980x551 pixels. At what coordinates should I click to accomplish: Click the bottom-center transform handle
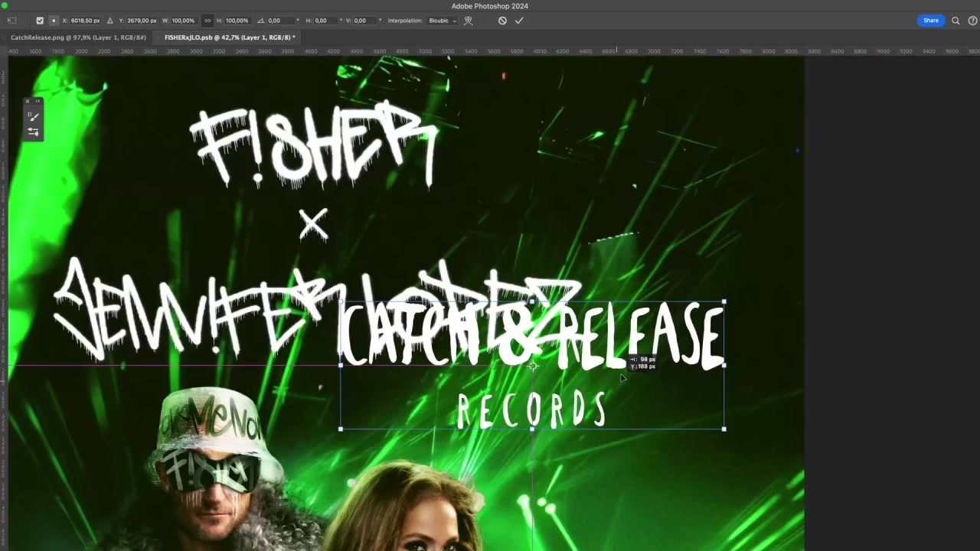[532, 429]
